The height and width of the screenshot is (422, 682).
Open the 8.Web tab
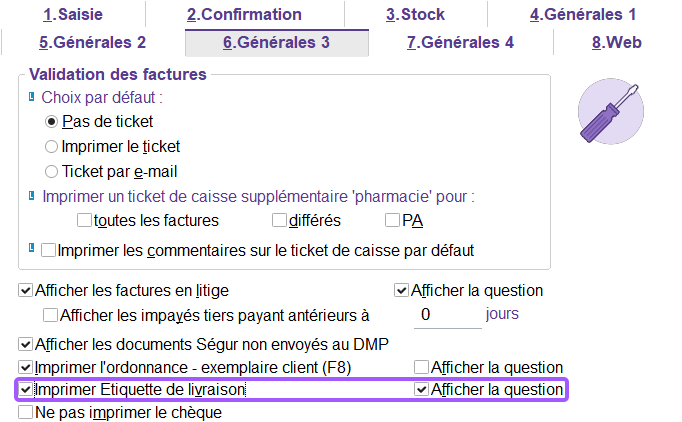click(616, 42)
